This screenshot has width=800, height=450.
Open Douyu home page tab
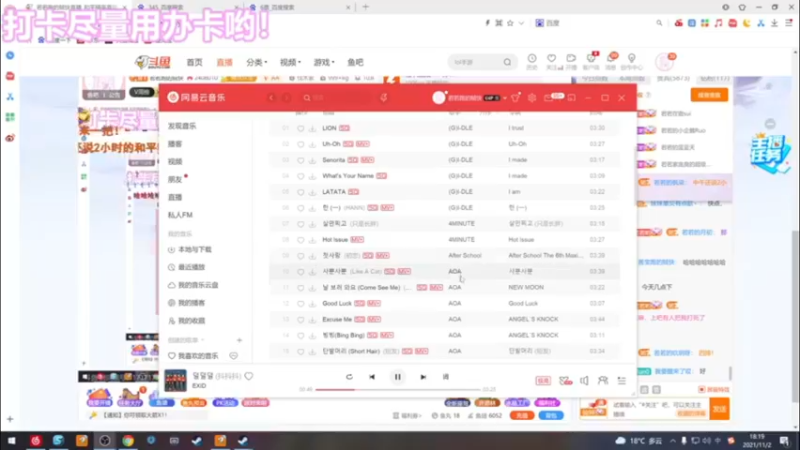coord(194,62)
